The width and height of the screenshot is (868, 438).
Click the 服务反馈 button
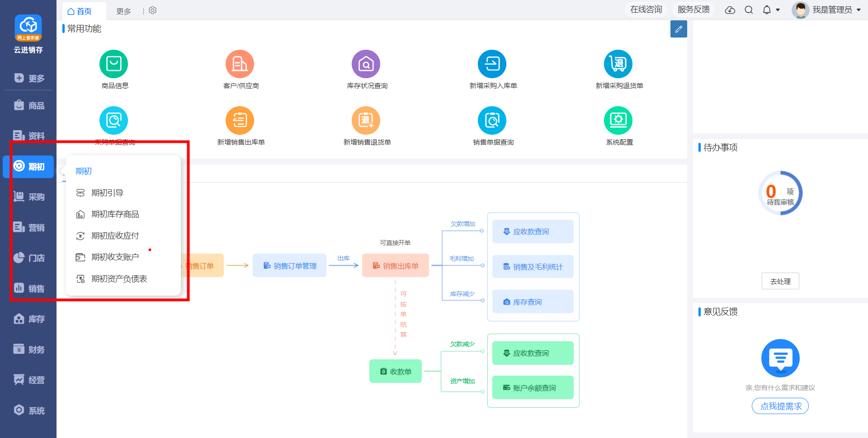(693, 9)
